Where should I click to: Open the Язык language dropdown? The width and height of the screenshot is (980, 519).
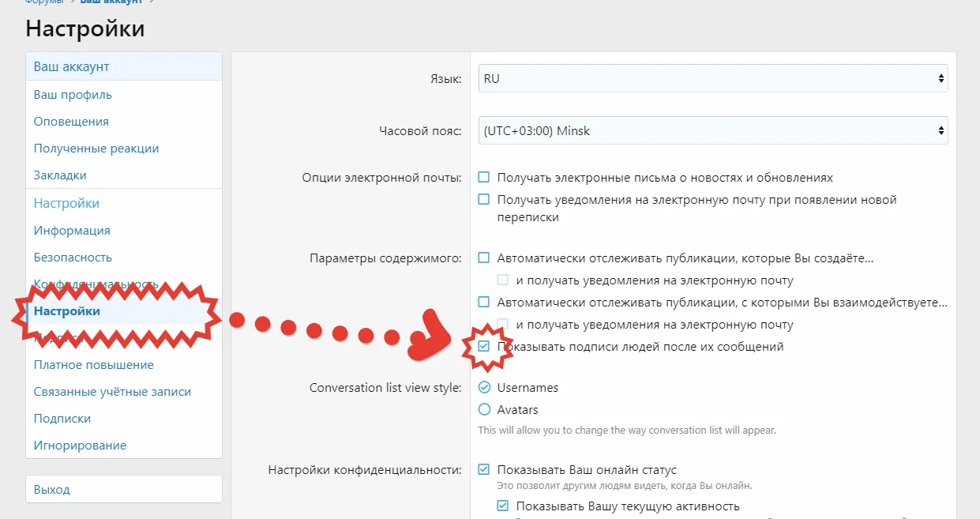click(713, 79)
